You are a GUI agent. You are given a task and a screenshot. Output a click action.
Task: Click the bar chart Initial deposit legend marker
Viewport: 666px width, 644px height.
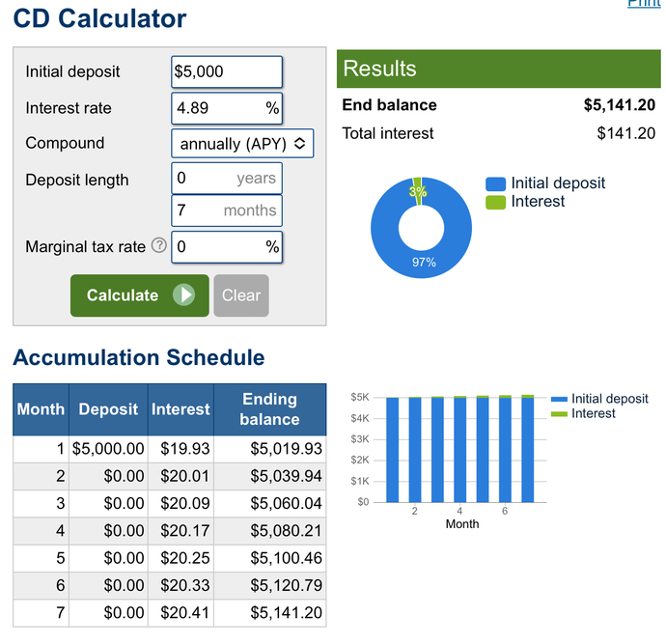(x=559, y=399)
